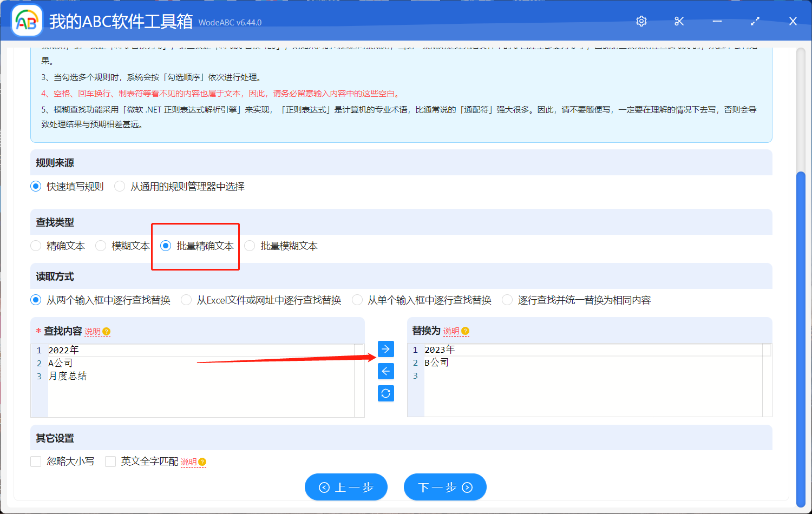Select the 批量模糊文本 search type

pos(249,246)
